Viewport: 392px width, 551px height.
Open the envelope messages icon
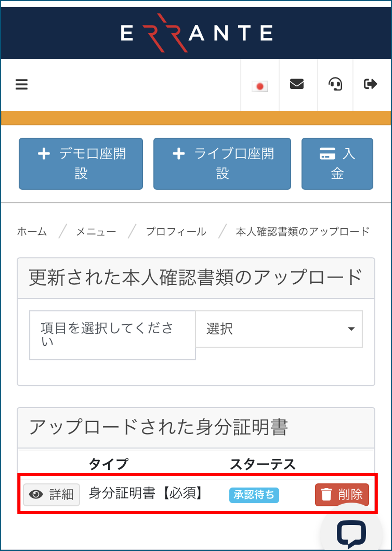297,84
